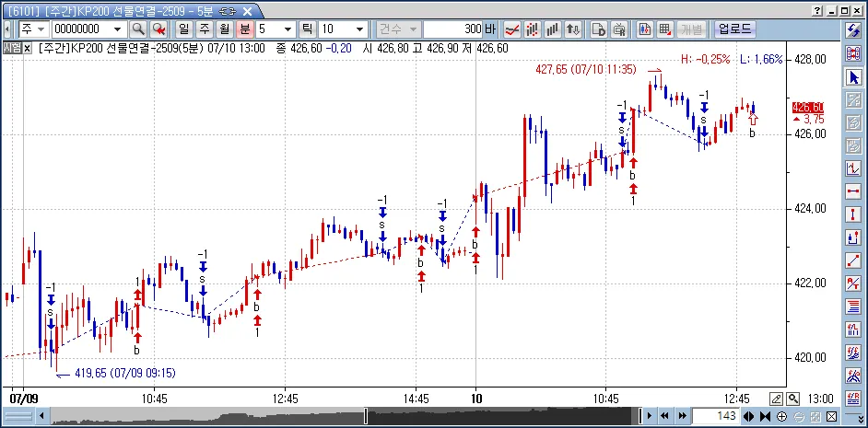This screenshot has height=428, width=868.
Task: Click the grid table toolbar icon
Action: pos(665,29)
